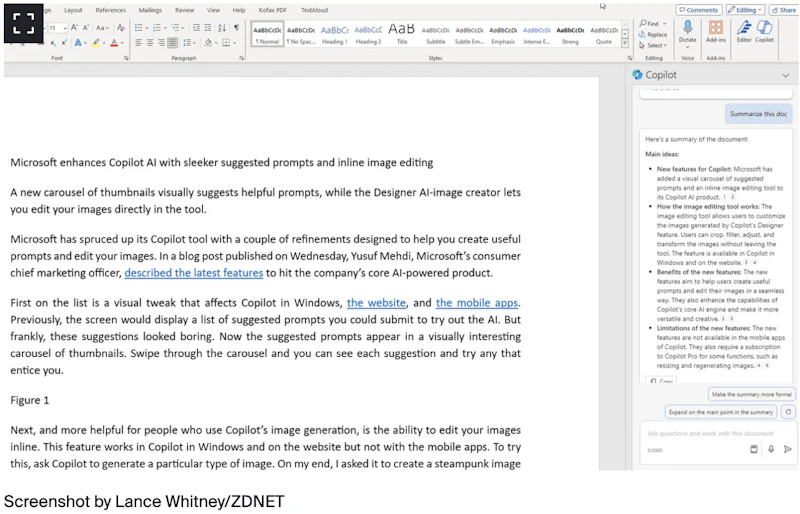Apply subscript formatting
800x514 pixels.
pyautogui.click(x=53, y=43)
